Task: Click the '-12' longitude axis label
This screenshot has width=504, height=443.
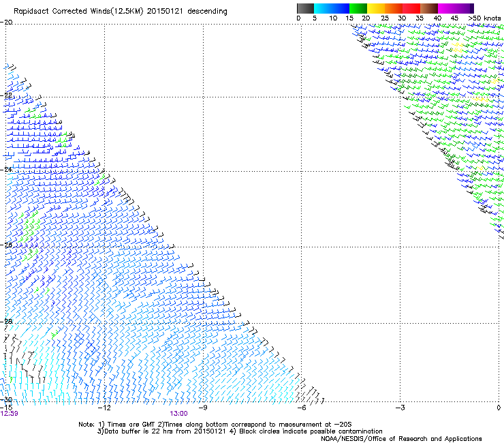Action: pyautogui.click(x=104, y=408)
